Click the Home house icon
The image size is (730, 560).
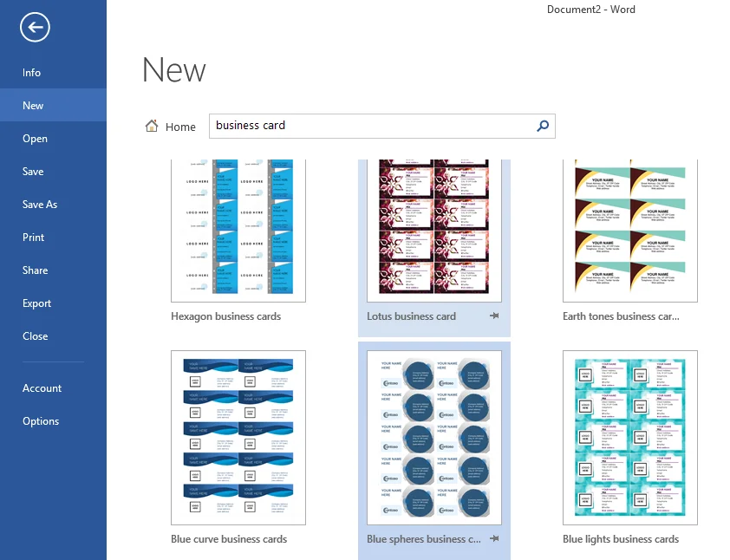[x=152, y=126]
